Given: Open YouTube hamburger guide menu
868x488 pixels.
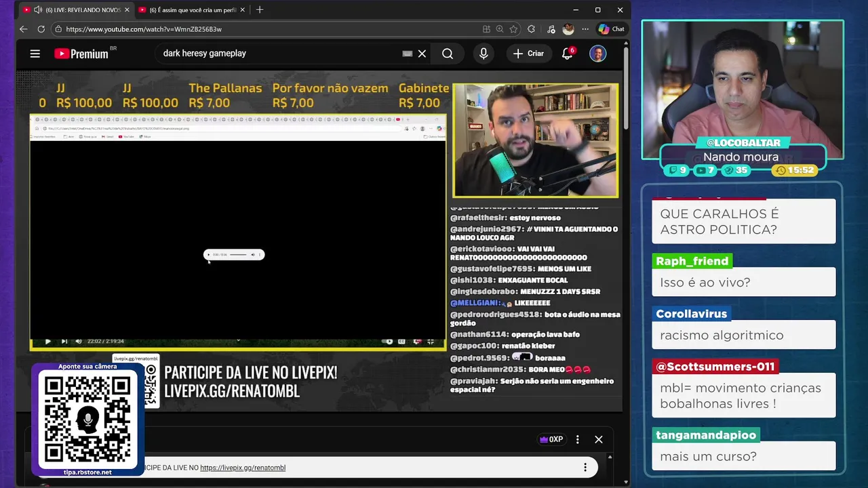Looking at the screenshot, I should coord(35,54).
